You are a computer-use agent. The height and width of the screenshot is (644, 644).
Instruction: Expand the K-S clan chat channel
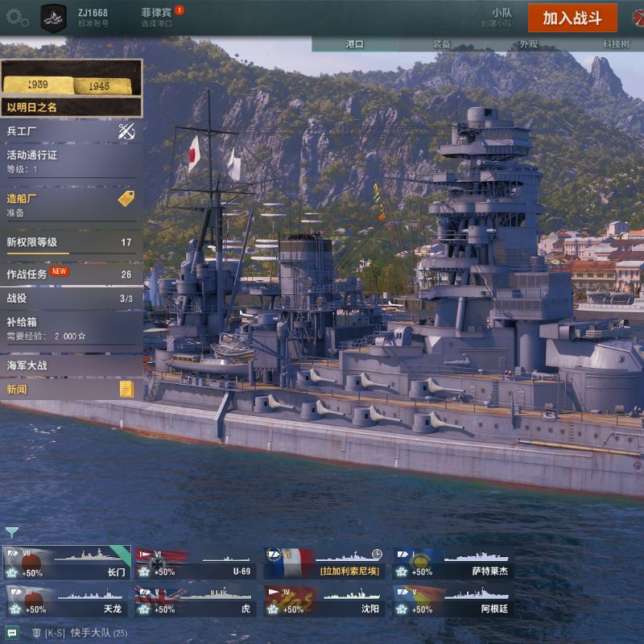click(x=80, y=633)
